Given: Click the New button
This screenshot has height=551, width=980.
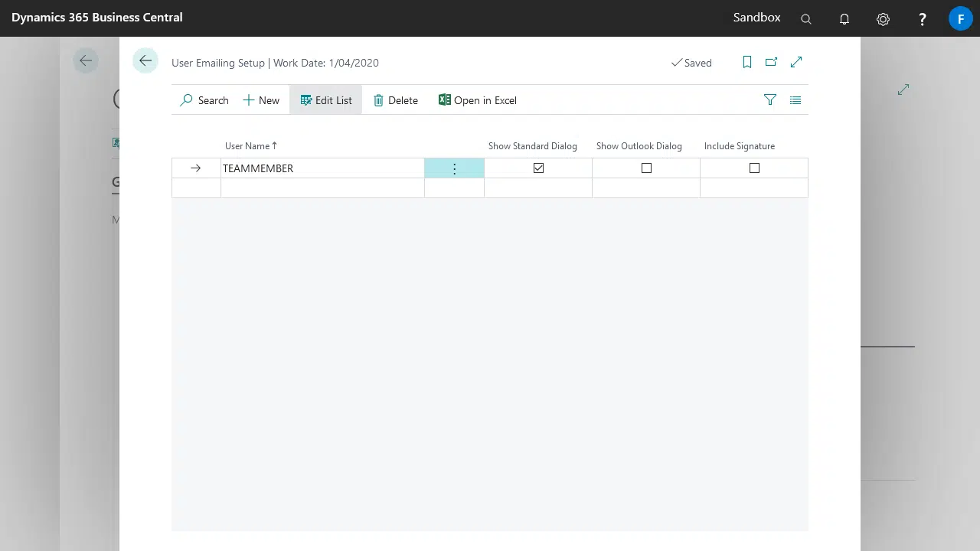Looking at the screenshot, I should click(x=261, y=100).
